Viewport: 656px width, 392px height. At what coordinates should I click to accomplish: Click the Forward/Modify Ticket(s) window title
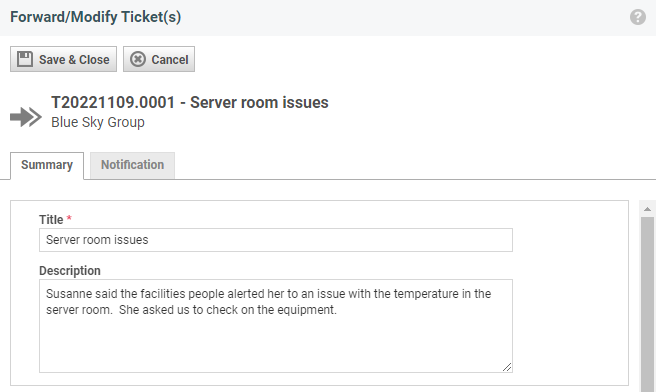[x=95, y=17]
